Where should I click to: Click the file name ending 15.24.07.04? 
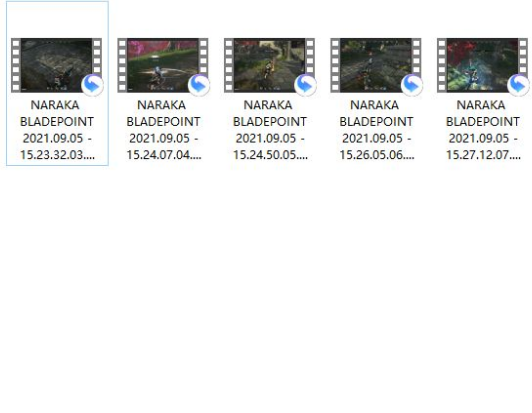tap(164, 130)
